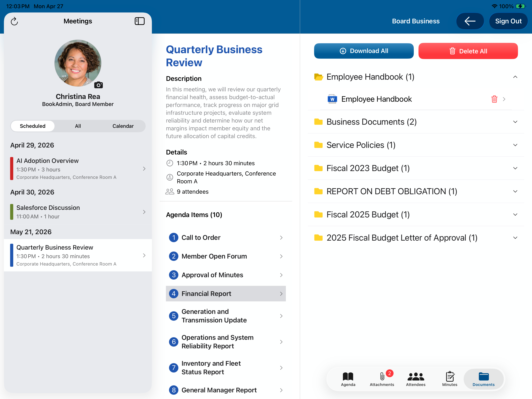Expand the Fiscal 2025 Budget folder

point(515,215)
